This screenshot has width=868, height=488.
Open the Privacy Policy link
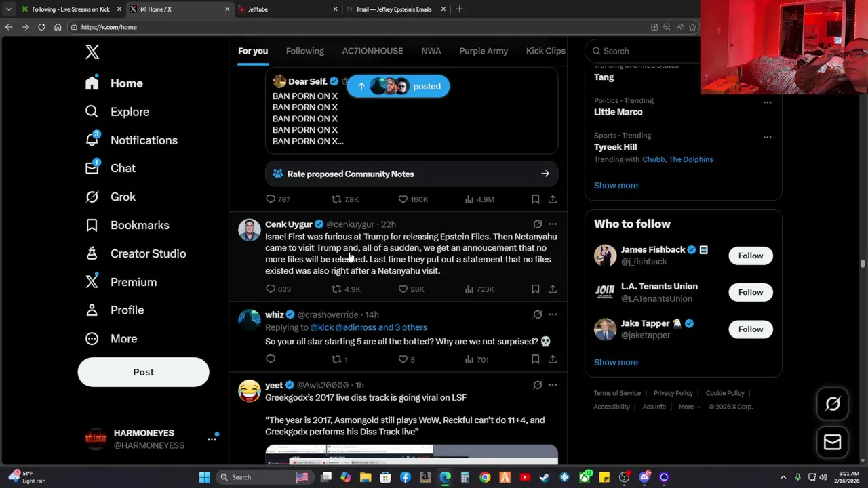pos(673,393)
